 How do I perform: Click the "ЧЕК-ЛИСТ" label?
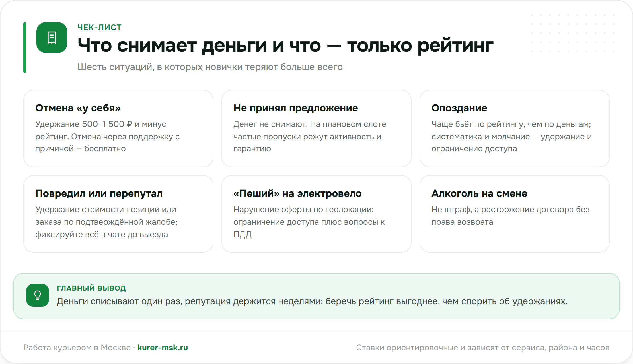coord(99,27)
